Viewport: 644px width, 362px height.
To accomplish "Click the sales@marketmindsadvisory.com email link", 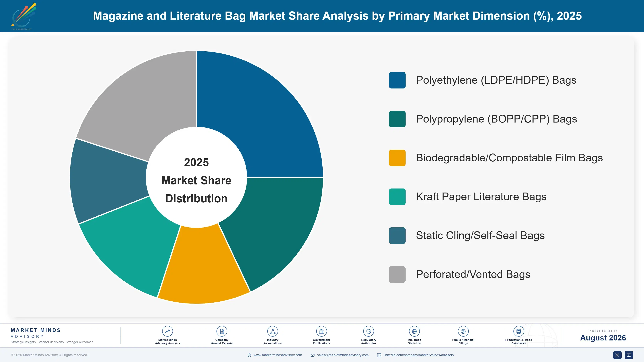I will coord(343,355).
